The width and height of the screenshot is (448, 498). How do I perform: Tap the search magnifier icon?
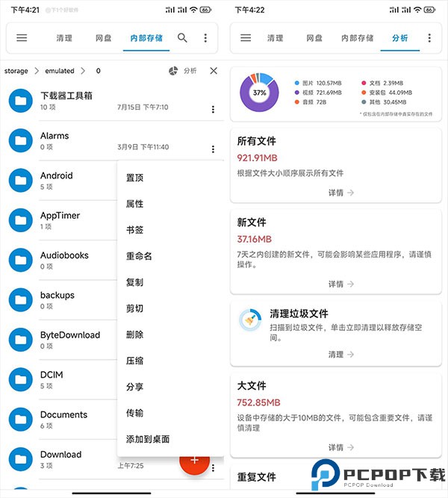pyautogui.click(x=182, y=38)
